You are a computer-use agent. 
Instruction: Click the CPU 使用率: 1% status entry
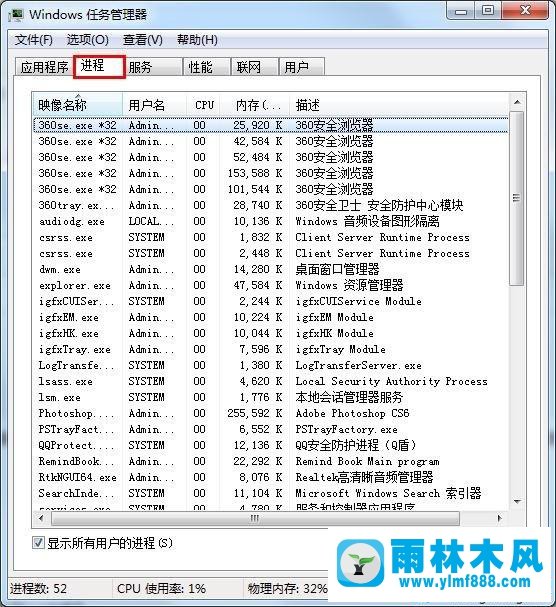pos(161,589)
